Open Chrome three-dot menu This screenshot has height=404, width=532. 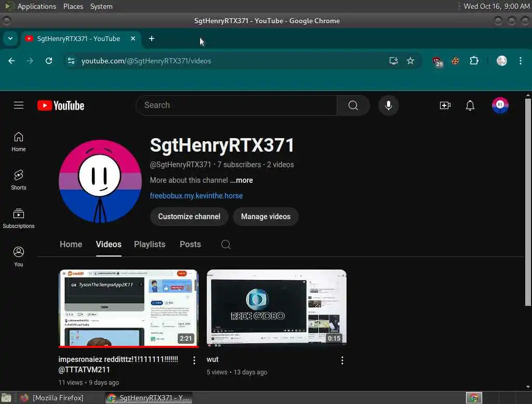click(x=521, y=61)
